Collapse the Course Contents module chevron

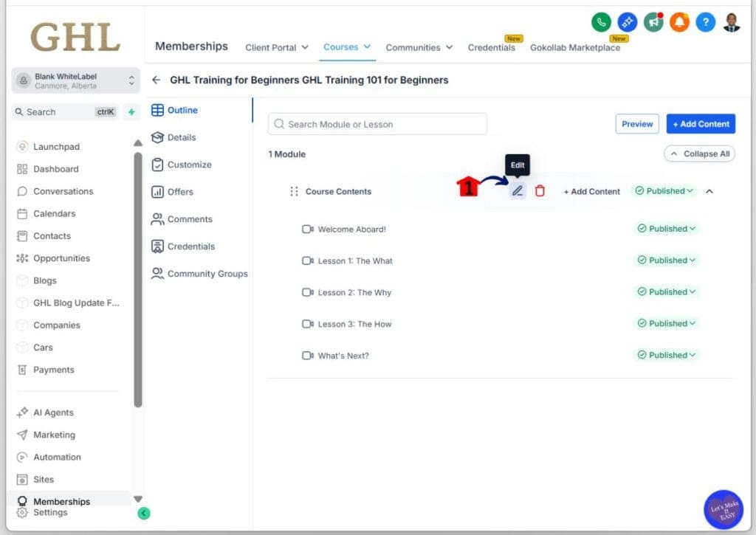tap(709, 190)
